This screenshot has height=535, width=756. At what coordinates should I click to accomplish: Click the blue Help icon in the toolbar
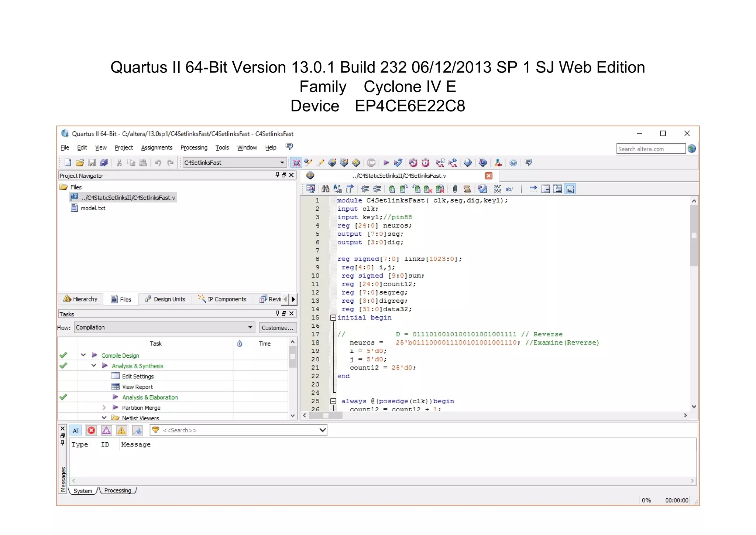513,163
